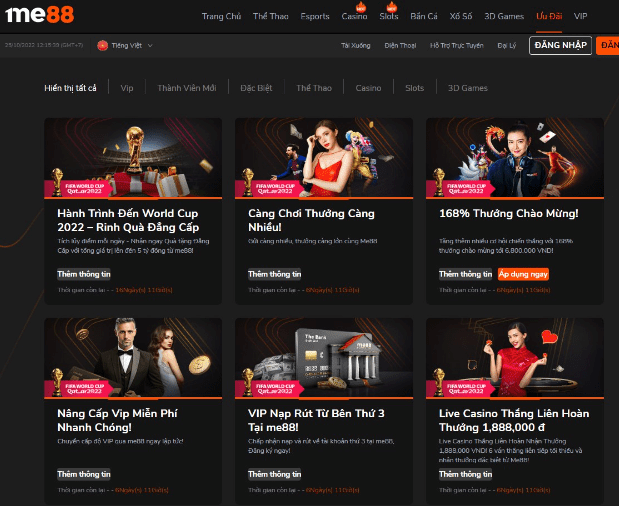
Task: Go to the Esports menu
Action: [x=315, y=17]
